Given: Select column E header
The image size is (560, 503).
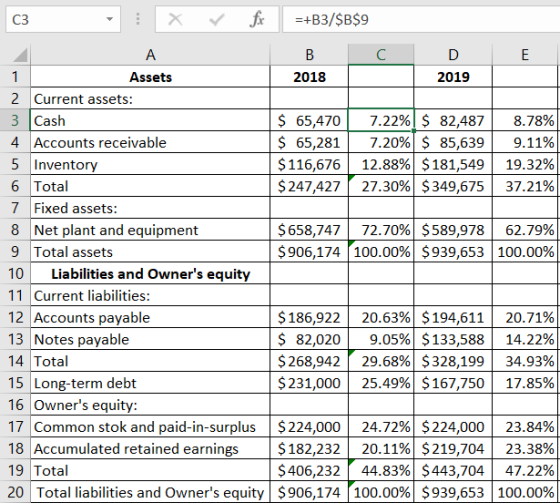Looking at the screenshot, I should point(524,55).
